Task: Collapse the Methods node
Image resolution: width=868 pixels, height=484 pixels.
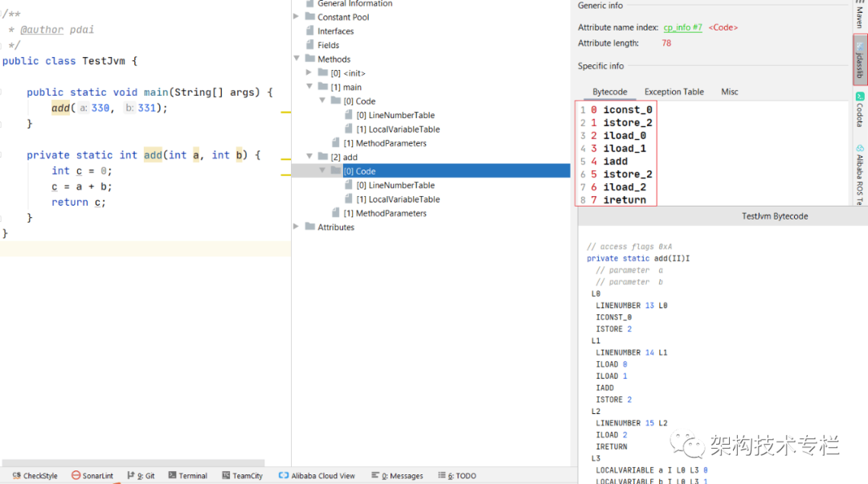Action: (297, 58)
